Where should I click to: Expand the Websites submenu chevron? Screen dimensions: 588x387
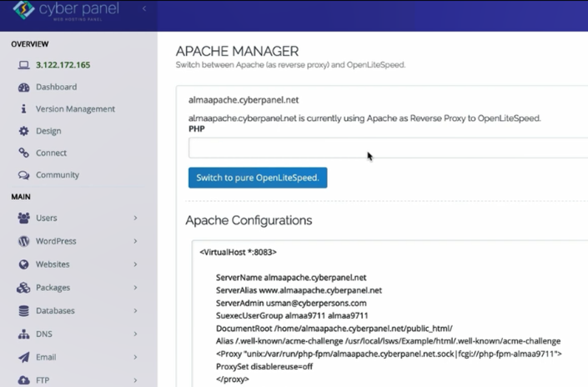(x=135, y=264)
